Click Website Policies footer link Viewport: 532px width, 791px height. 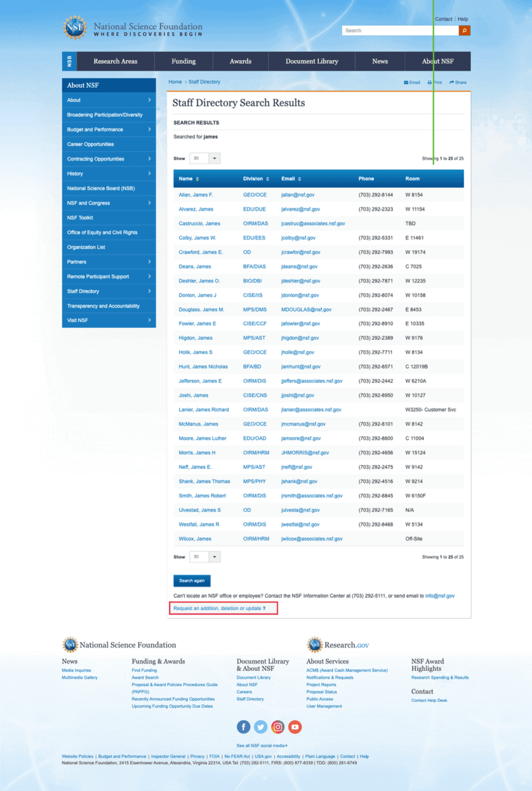click(77, 756)
